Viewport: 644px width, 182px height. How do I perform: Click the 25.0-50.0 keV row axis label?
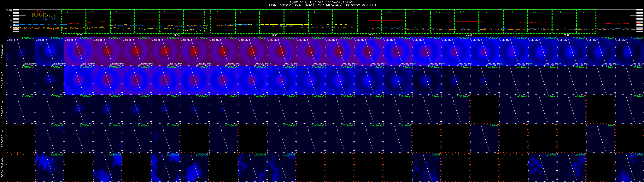[x=3, y=138]
